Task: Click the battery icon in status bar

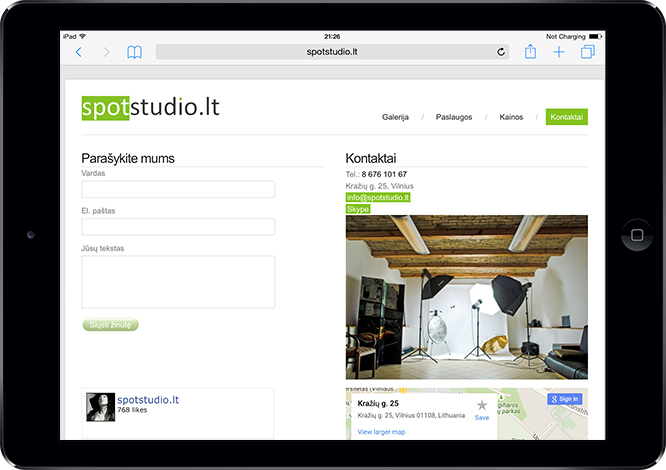Action: (x=595, y=37)
